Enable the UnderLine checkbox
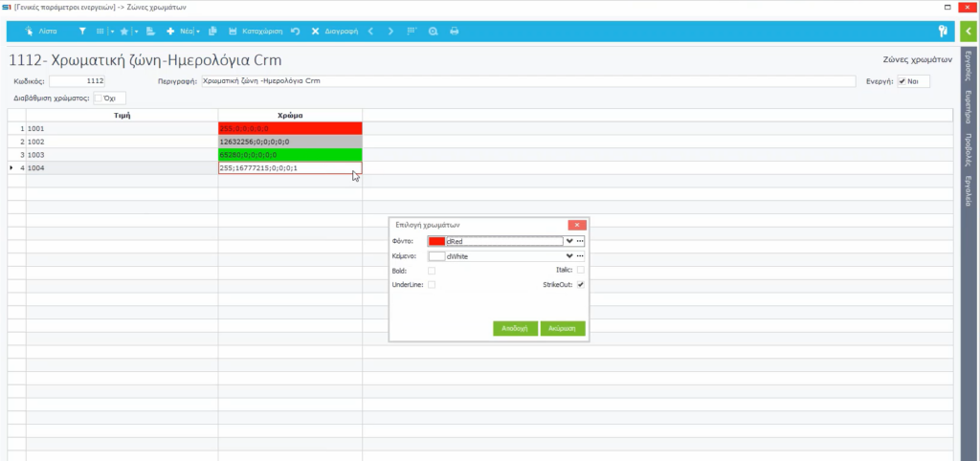980x461 pixels. click(x=432, y=285)
